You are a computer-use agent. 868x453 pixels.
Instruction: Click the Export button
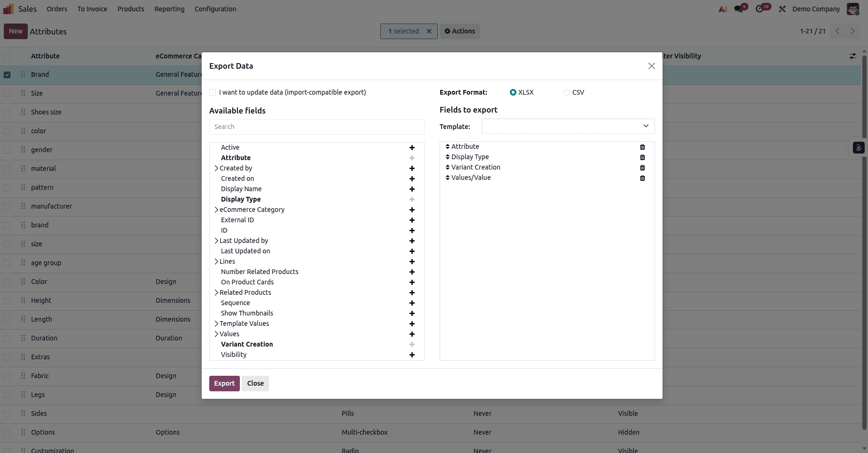(x=224, y=383)
